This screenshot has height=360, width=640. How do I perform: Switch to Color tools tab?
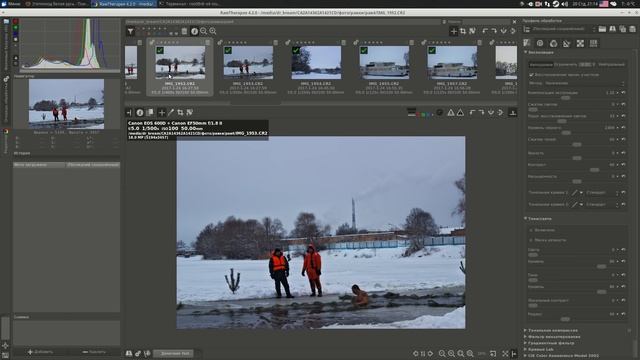pyautogui.click(x=553, y=43)
